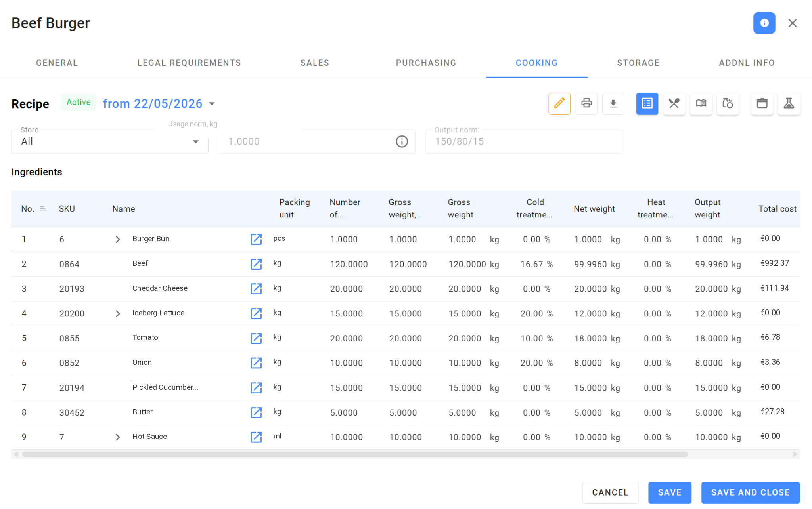Expand the Burger Bun ingredient row
The width and height of the screenshot is (812, 509).
click(118, 239)
